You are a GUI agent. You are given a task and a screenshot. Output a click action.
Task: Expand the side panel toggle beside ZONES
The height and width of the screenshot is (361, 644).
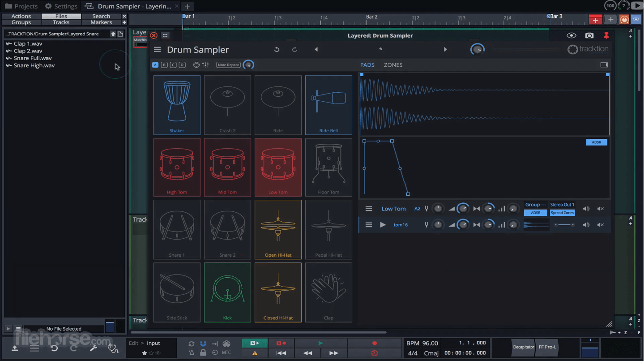click(604, 65)
